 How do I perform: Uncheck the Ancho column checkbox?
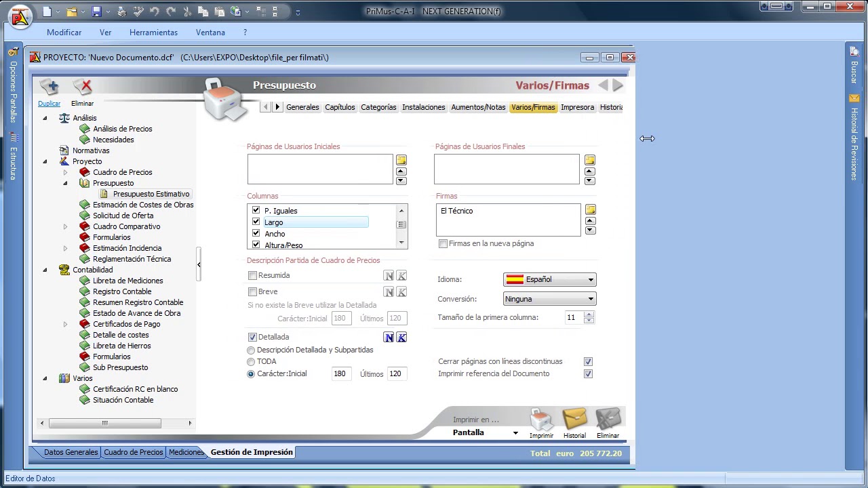(256, 233)
